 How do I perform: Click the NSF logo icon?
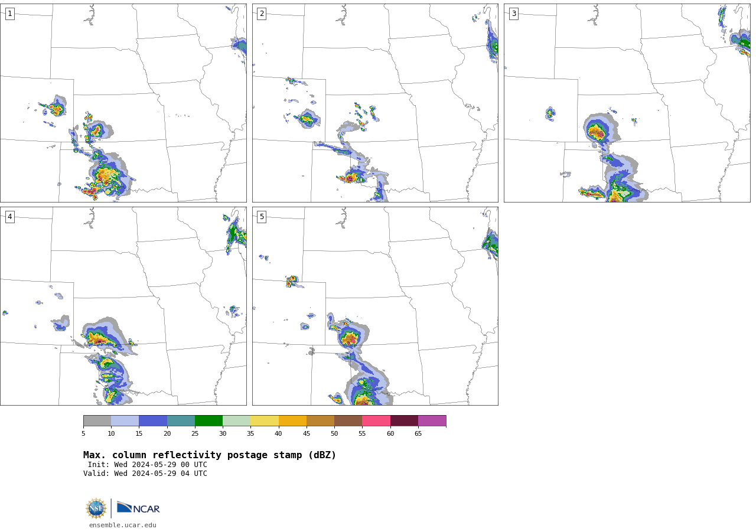click(96, 508)
